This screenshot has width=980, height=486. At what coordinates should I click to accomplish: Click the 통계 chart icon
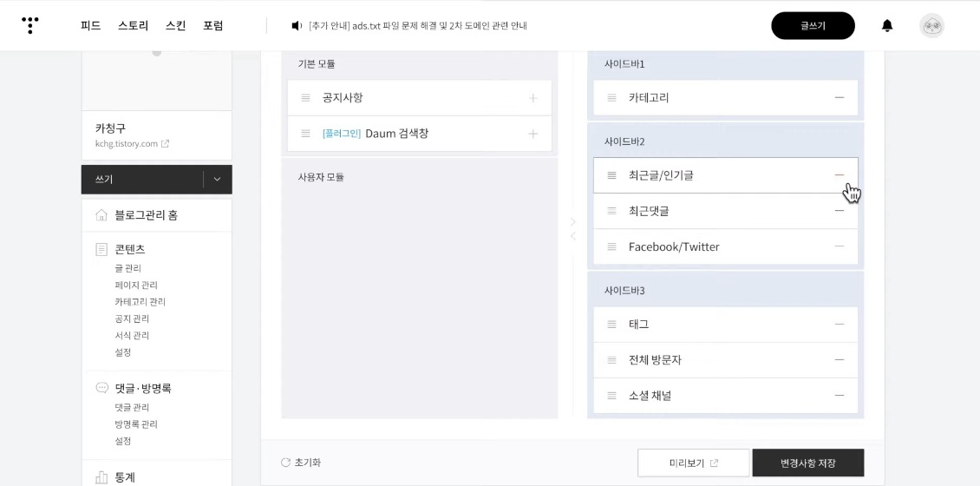point(101,477)
